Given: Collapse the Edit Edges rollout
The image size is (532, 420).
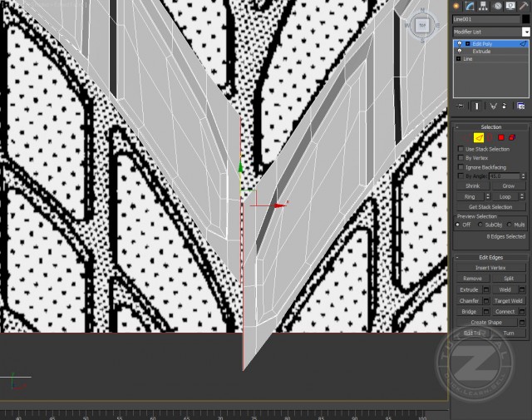Looking at the screenshot, I should coord(491,257).
